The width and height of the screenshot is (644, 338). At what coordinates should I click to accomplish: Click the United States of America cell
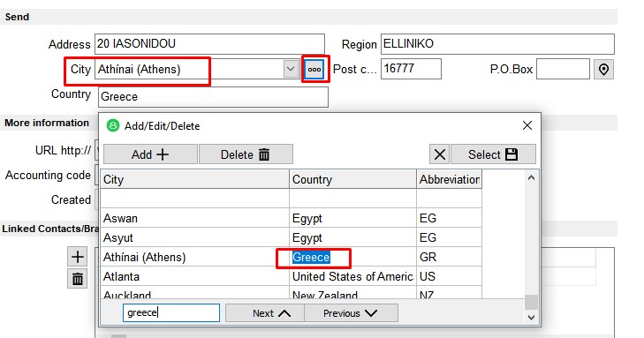[352, 276]
